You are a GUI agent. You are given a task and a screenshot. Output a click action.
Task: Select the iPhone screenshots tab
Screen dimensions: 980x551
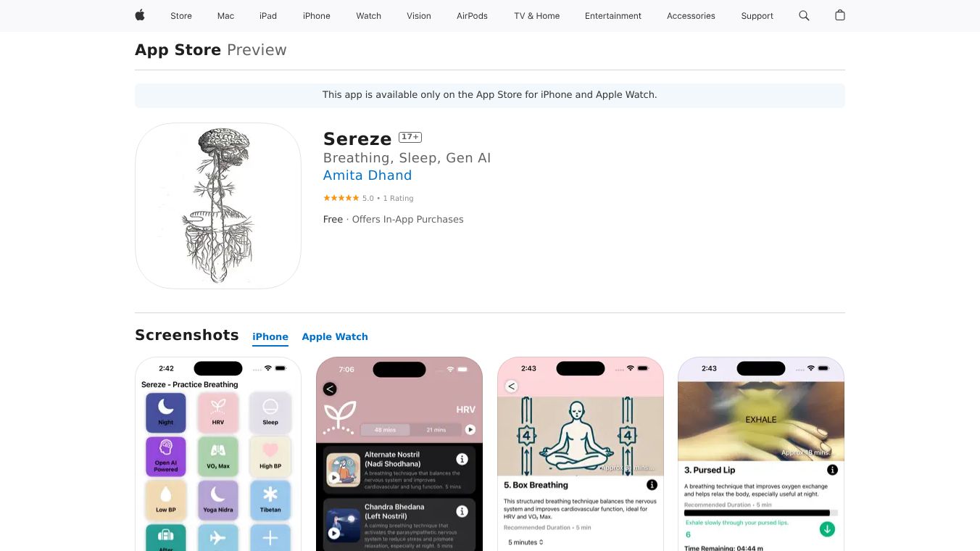point(270,336)
